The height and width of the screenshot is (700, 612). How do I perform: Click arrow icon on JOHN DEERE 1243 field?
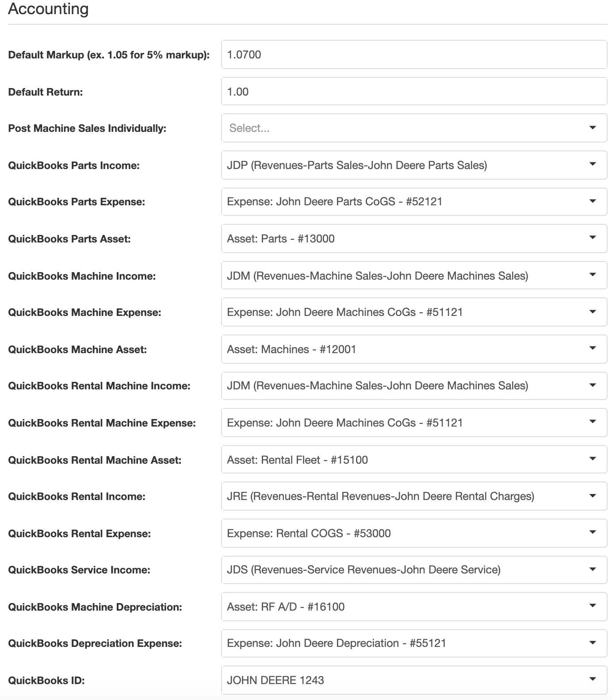click(x=593, y=679)
